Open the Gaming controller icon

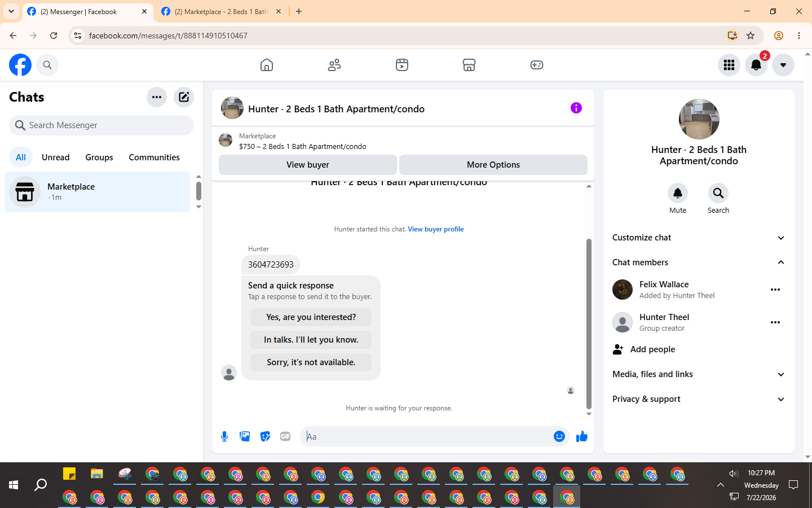(537, 65)
